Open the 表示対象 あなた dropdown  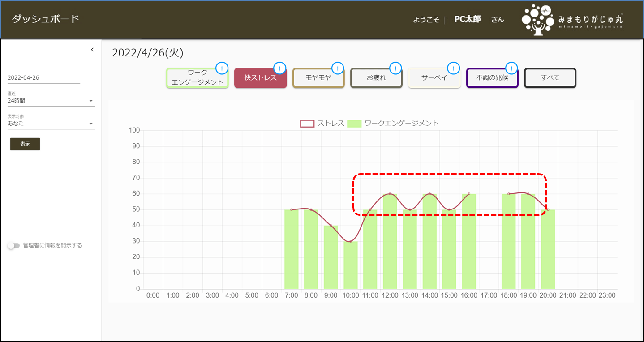pyautogui.click(x=51, y=124)
